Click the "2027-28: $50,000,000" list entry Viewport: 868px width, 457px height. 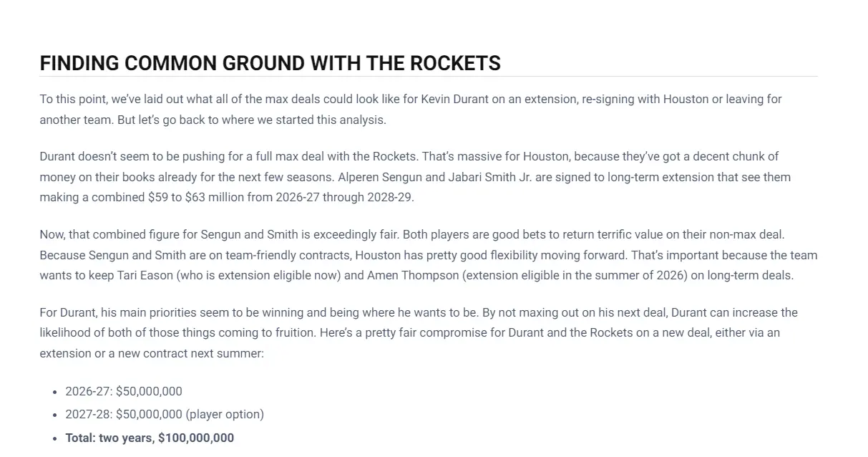pos(124,414)
